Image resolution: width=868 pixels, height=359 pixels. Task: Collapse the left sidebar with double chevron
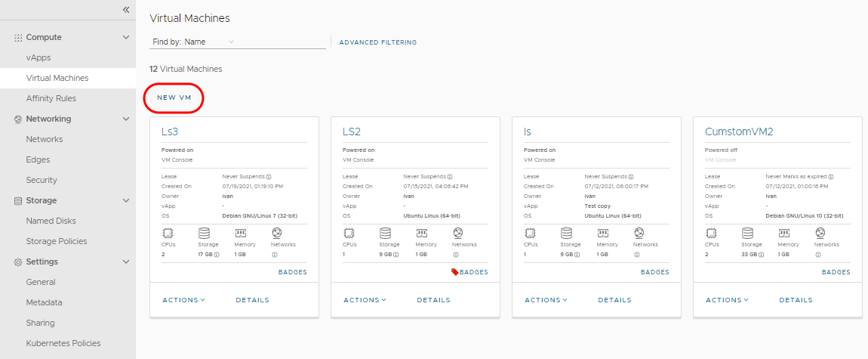click(x=126, y=10)
